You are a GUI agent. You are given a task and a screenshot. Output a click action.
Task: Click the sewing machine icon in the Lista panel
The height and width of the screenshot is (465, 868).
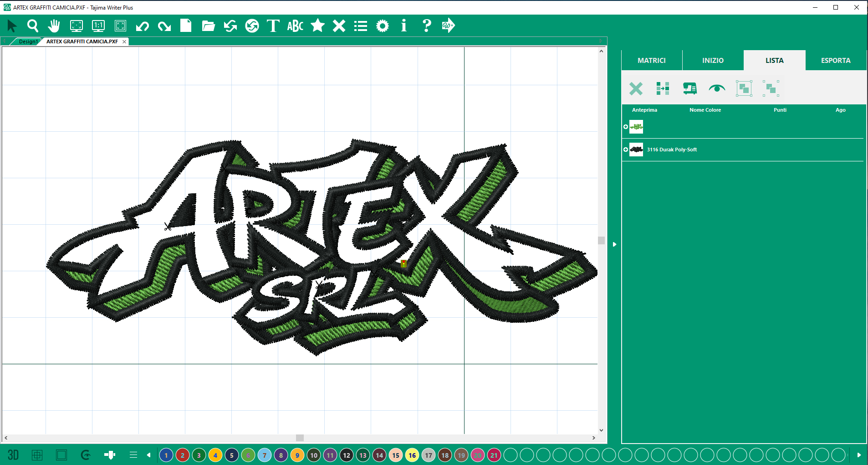(689, 88)
